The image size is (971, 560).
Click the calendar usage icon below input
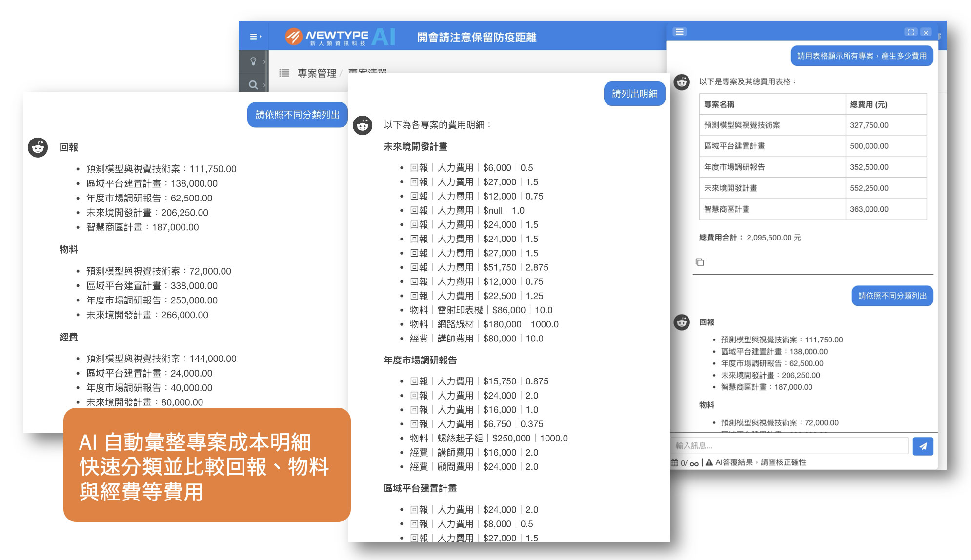coord(674,462)
